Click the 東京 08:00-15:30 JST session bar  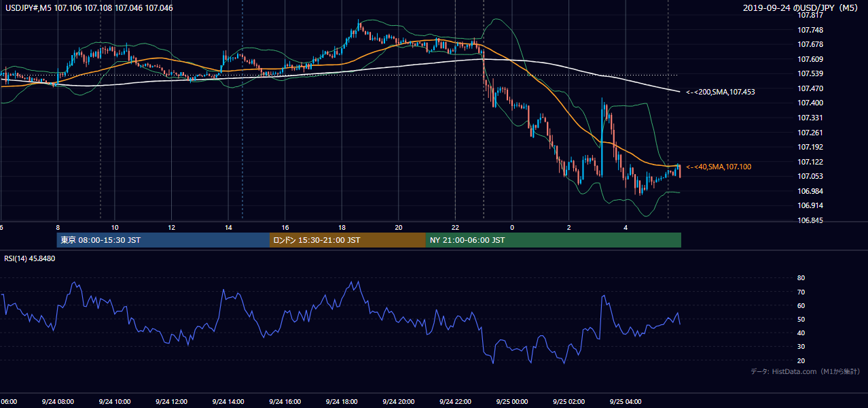pos(163,240)
